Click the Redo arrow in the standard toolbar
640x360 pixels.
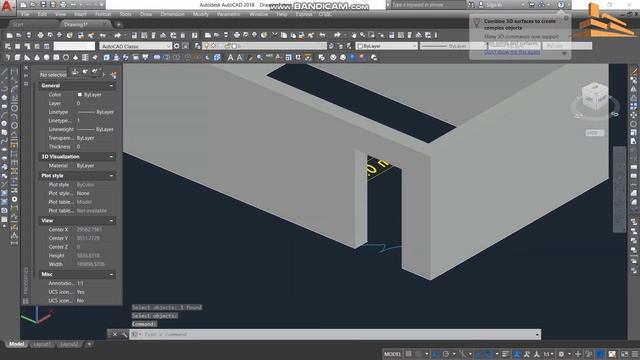(118, 36)
